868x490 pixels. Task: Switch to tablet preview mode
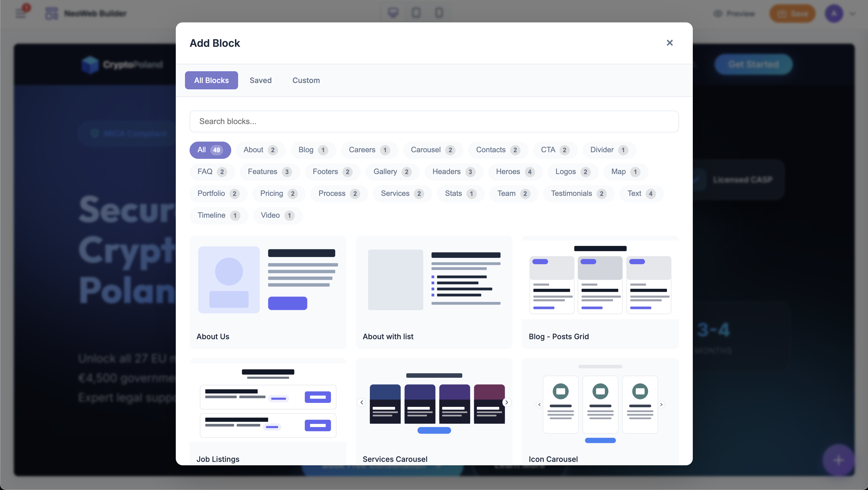[416, 13]
